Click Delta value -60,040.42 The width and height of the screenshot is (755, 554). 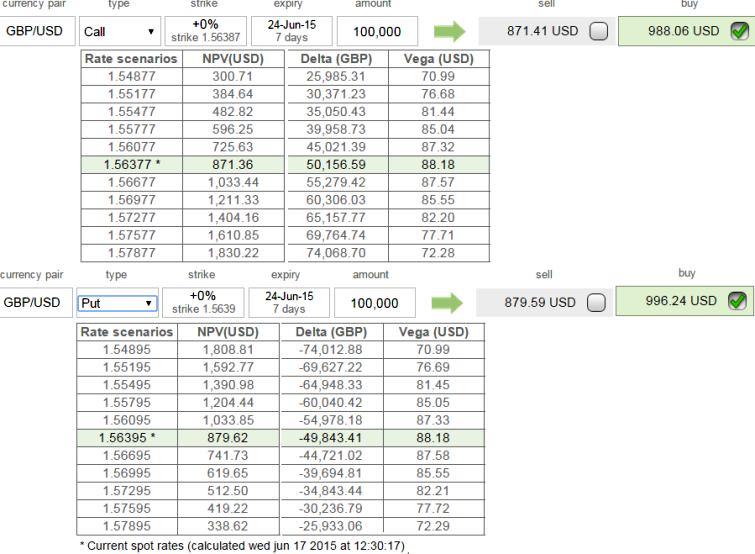330,403
